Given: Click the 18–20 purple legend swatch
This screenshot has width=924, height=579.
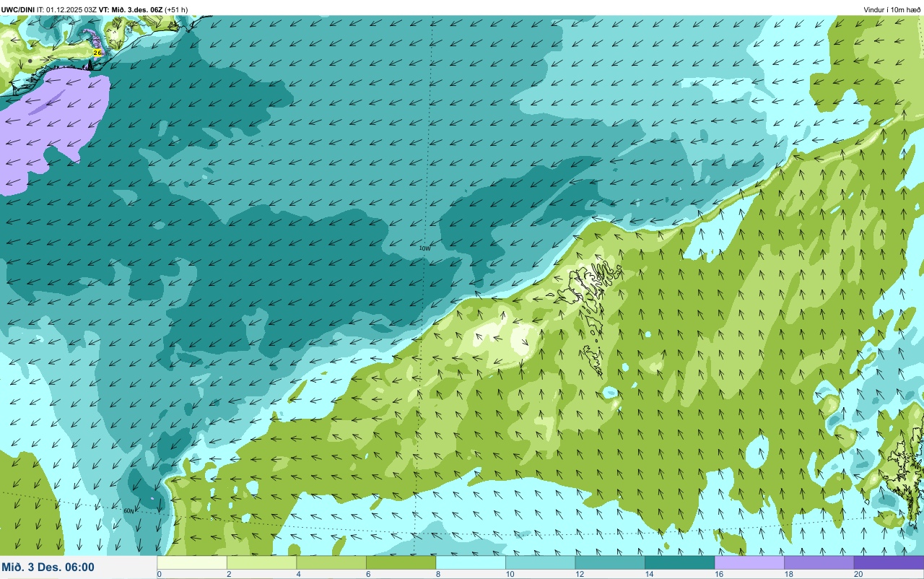Looking at the screenshot, I should tap(819, 562).
